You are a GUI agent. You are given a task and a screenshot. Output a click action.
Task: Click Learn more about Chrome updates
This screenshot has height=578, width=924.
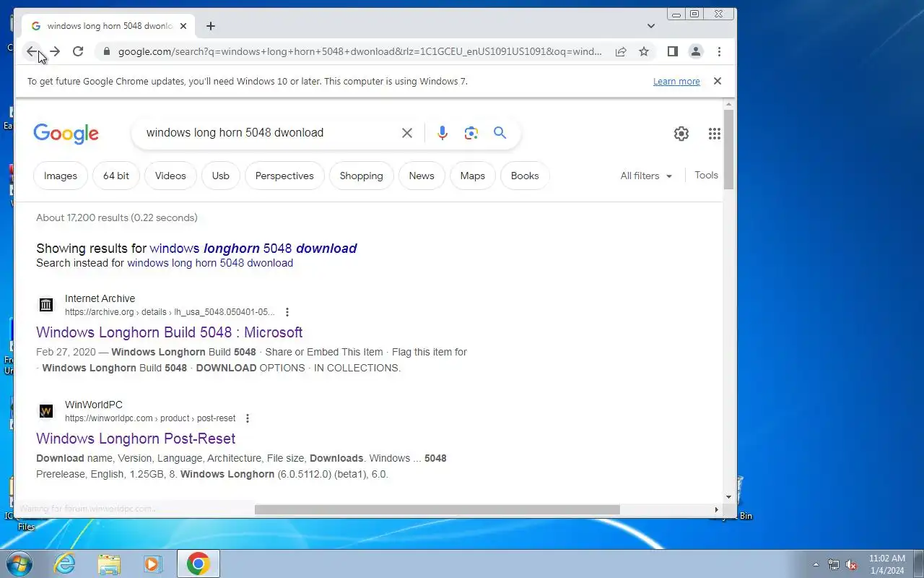coord(676,82)
